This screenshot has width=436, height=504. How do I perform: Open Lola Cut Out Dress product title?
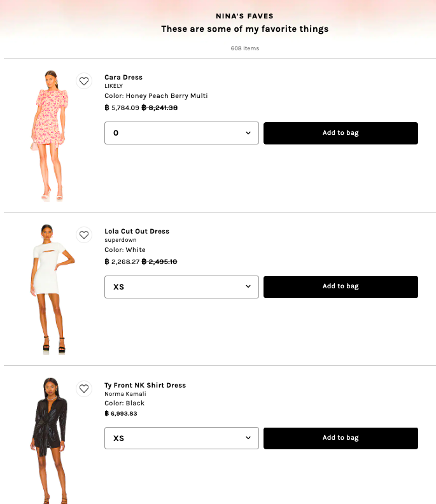pyautogui.click(x=137, y=231)
